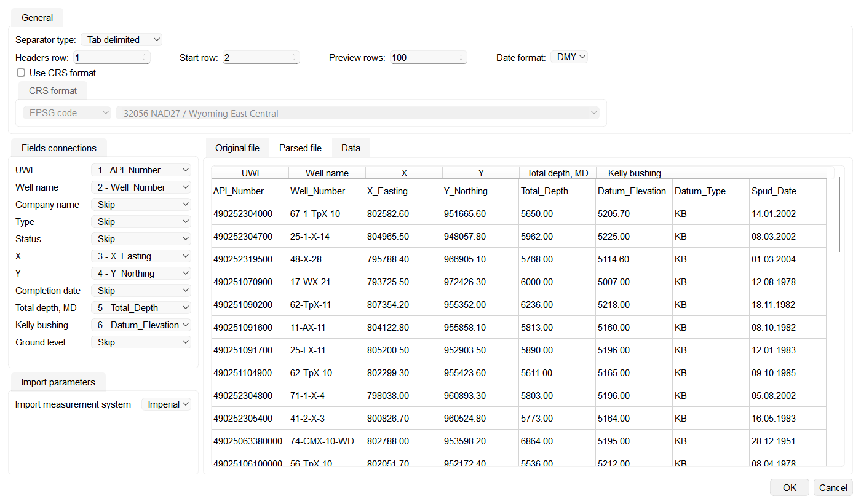Image resolution: width=861 pixels, height=504 pixels.
Task: Select well number 17-WX-21
Action: pos(327,282)
